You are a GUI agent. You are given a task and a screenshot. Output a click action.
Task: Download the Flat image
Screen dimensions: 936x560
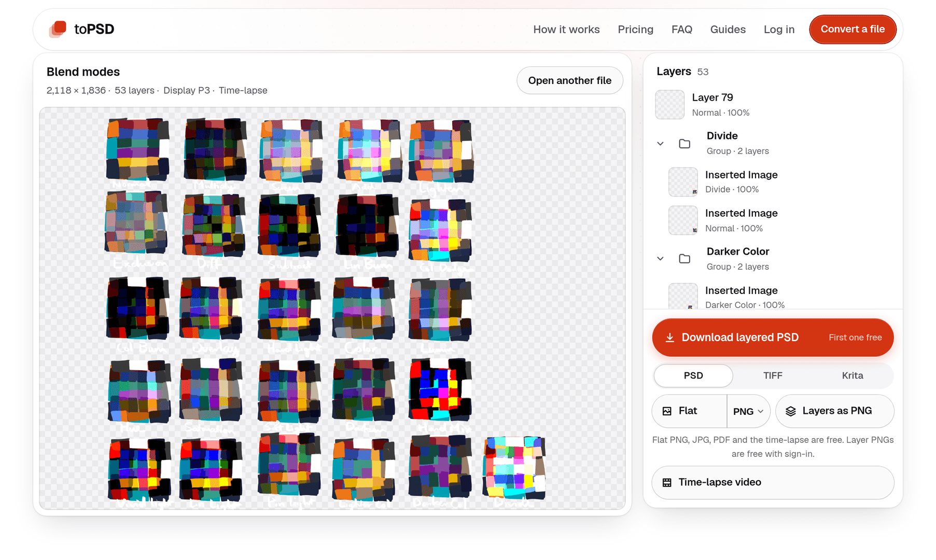[x=689, y=411]
